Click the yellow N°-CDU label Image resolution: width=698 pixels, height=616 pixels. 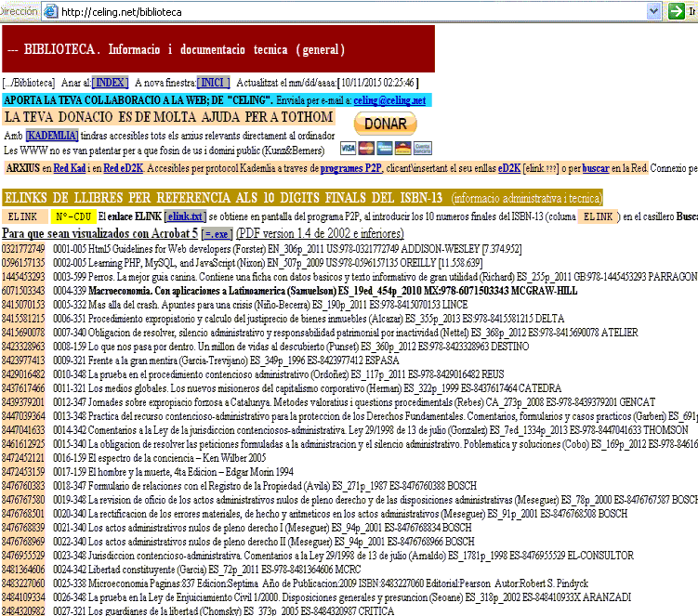click(x=73, y=216)
